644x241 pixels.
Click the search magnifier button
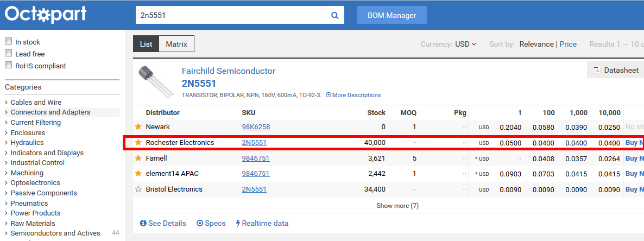334,16
